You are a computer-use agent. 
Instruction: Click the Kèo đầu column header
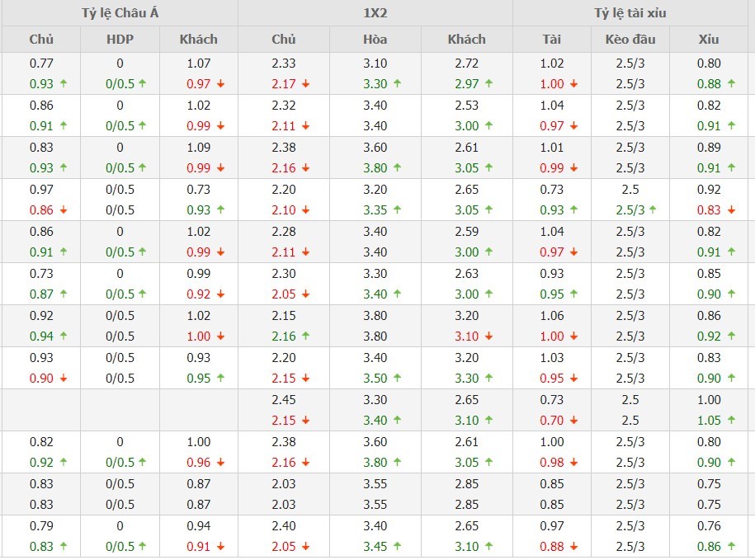[x=630, y=39]
